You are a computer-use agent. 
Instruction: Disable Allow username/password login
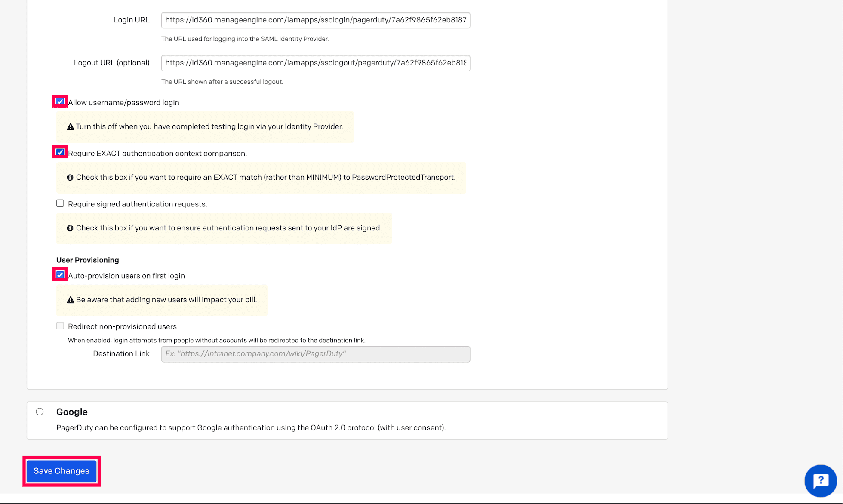click(x=60, y=101)
